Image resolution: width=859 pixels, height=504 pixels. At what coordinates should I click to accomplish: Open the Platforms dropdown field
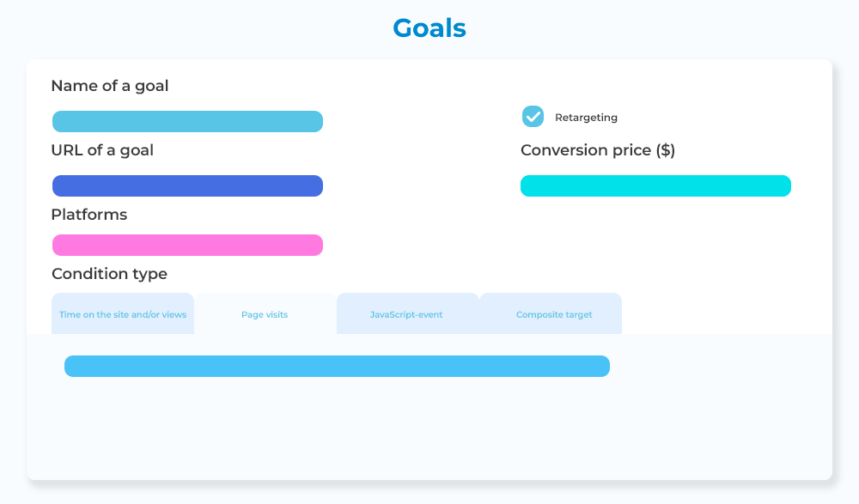(187, 246)
